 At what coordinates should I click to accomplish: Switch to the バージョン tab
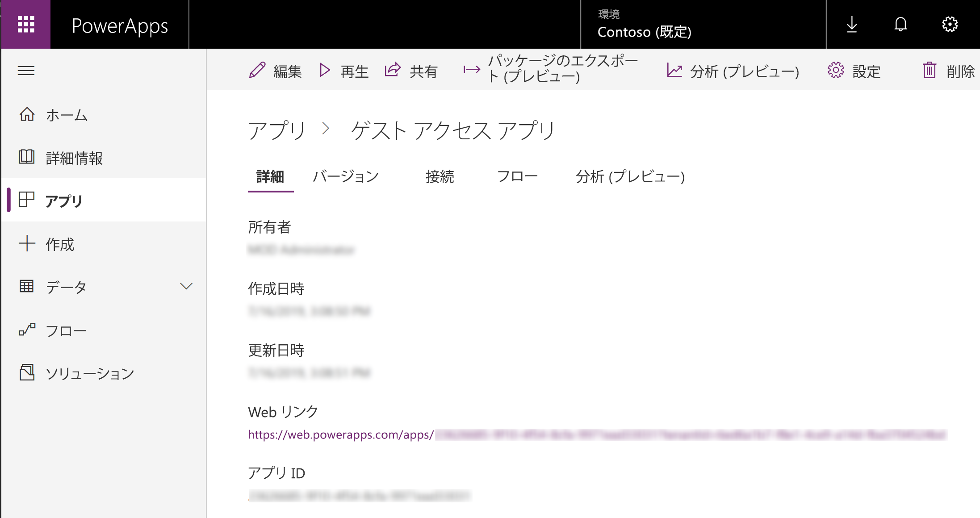tap(346, 176)
